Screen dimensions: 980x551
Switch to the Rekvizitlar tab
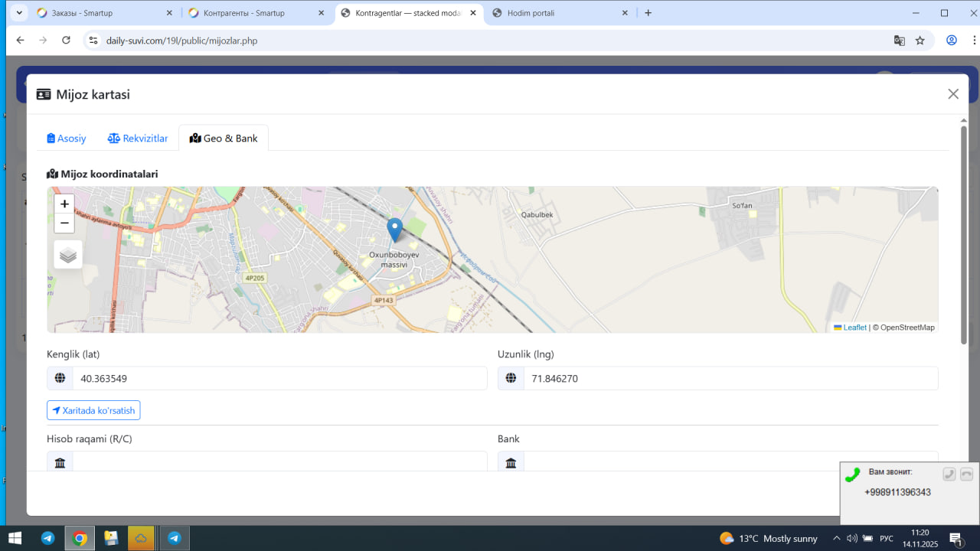tap(138, 139)
